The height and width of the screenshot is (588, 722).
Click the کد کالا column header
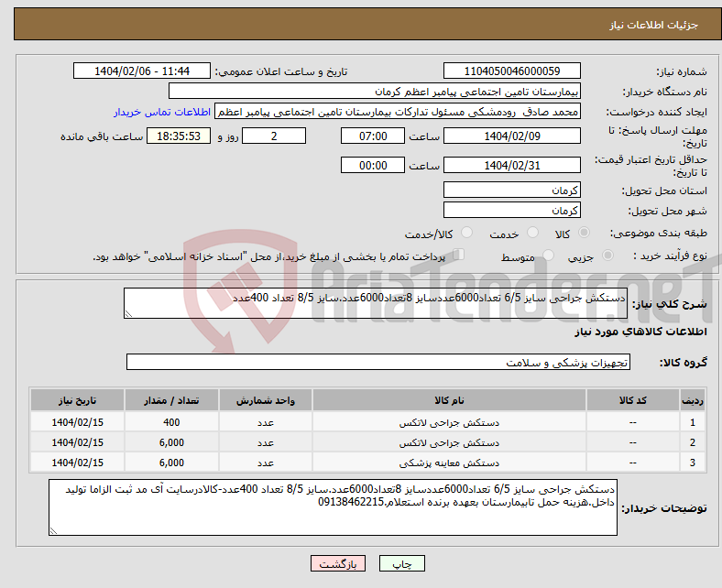coord(633,400)
